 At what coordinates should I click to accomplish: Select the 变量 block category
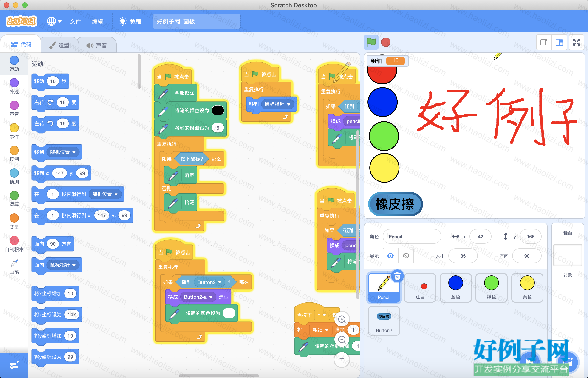click(14, 221)
